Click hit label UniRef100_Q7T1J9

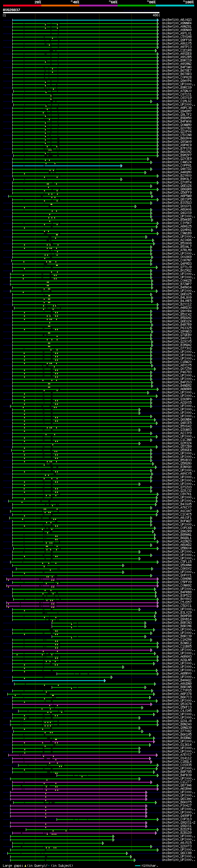pos(177,267)
